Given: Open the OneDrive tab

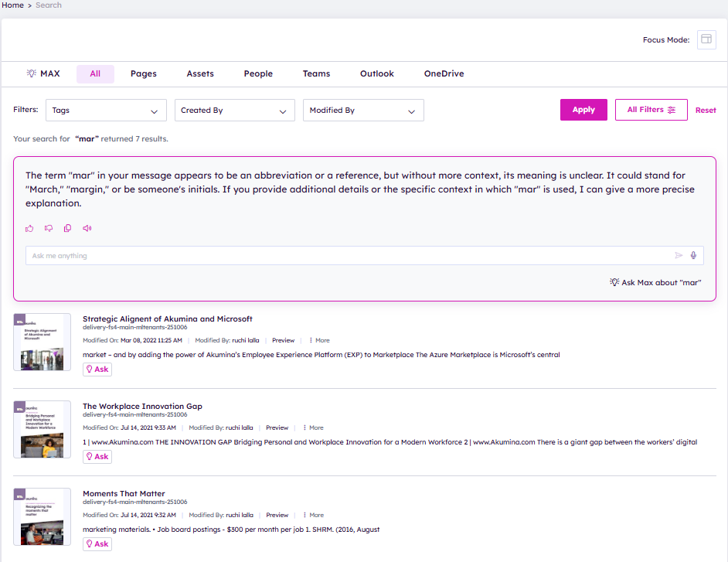Looking at the screenshot, I should click(444, 74).
